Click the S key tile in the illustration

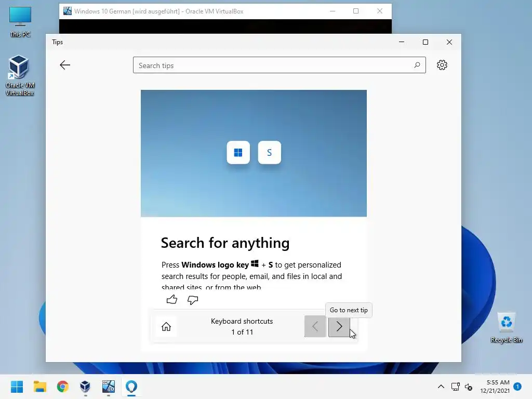click(x=270, y=152)
